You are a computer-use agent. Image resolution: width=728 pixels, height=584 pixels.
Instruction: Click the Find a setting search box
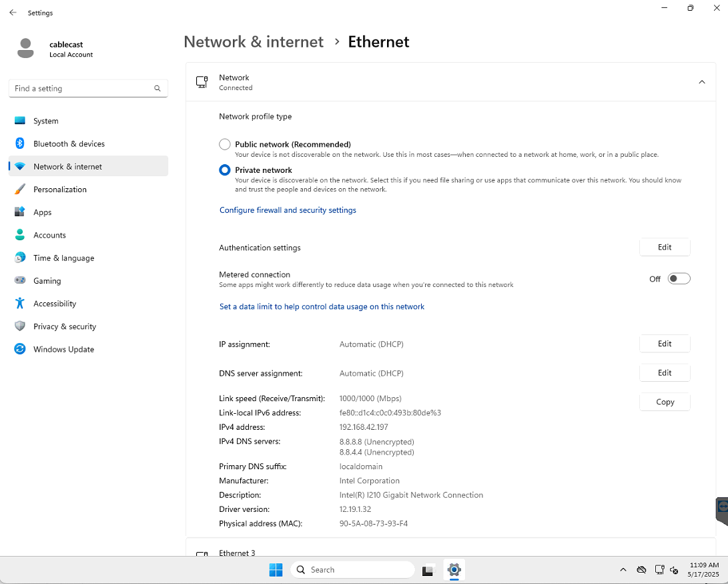tap(87, 88)
